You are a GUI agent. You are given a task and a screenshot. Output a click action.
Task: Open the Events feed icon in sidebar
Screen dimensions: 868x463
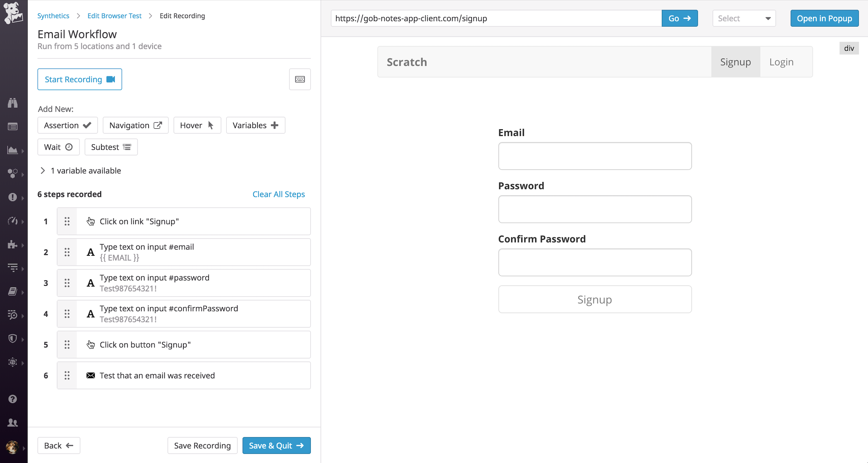tap(13, 126)
